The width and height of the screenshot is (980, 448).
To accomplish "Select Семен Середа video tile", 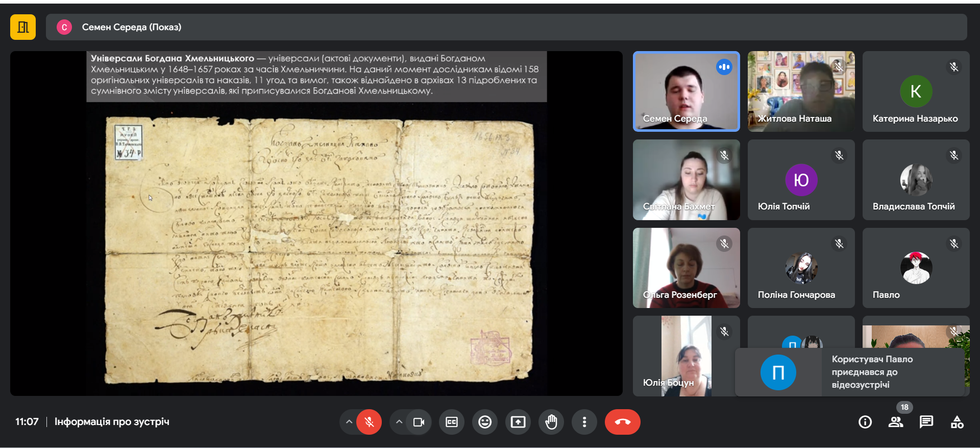I will pyautogui.click(x=686, y=91).
